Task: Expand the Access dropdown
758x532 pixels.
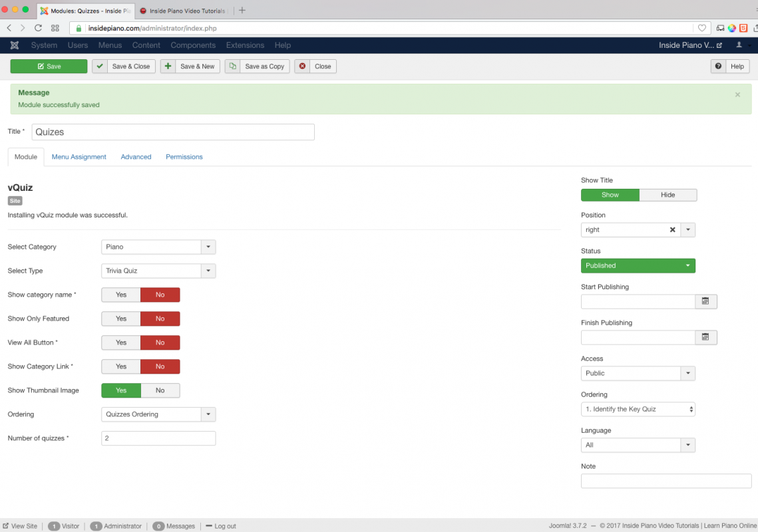Action: (x=687, y=373)
